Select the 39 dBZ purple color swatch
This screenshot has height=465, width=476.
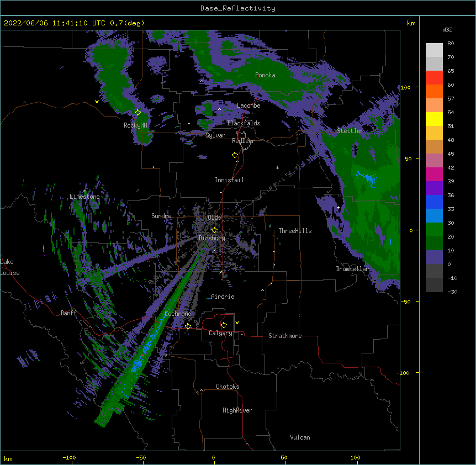pos(434,188)
